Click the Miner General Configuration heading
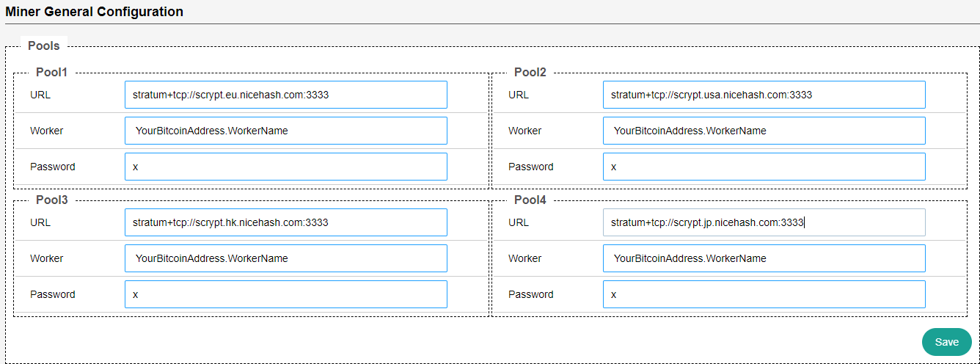The width and height of the screenshot is (980, 364). pos(95,12)
